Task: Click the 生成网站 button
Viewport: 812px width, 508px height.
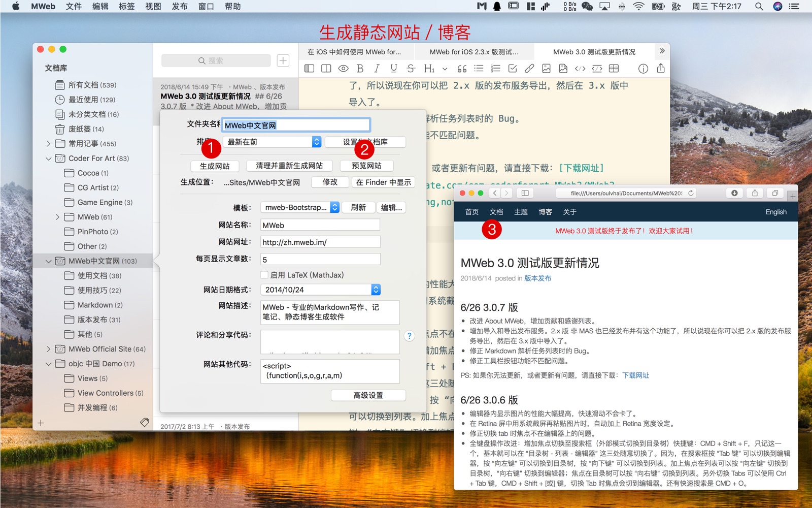Action: (x=215, y=166)
